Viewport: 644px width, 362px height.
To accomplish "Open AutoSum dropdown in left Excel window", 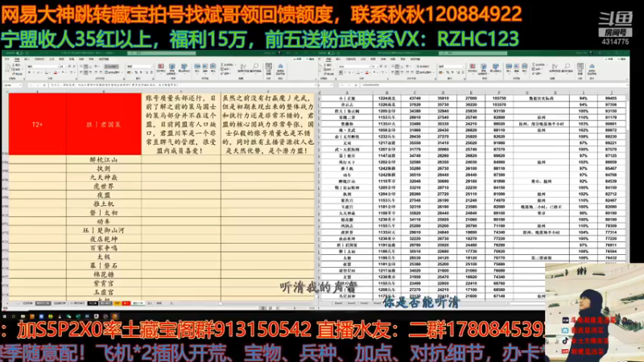I will pos(235,65).
